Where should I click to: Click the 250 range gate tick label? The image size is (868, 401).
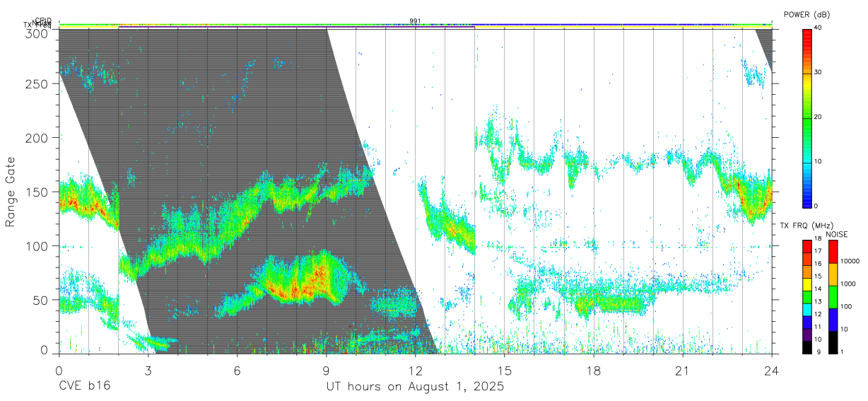pos(37,83)
